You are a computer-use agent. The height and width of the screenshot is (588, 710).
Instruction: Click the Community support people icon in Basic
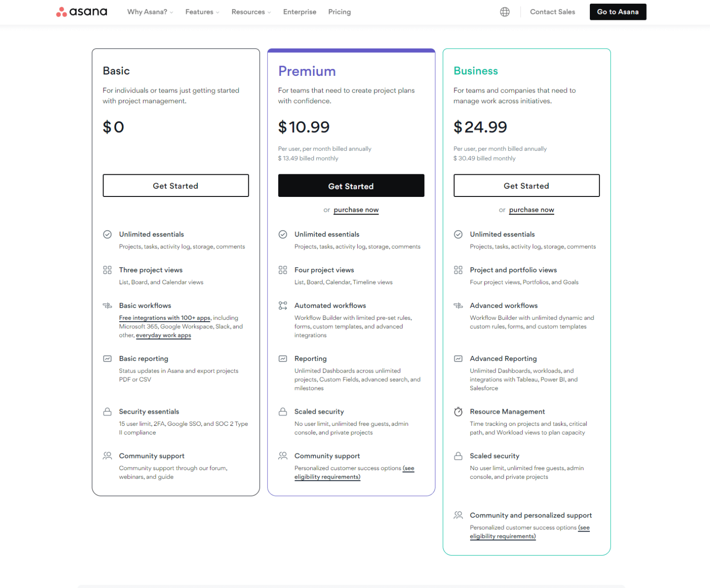tap(107, 456)
